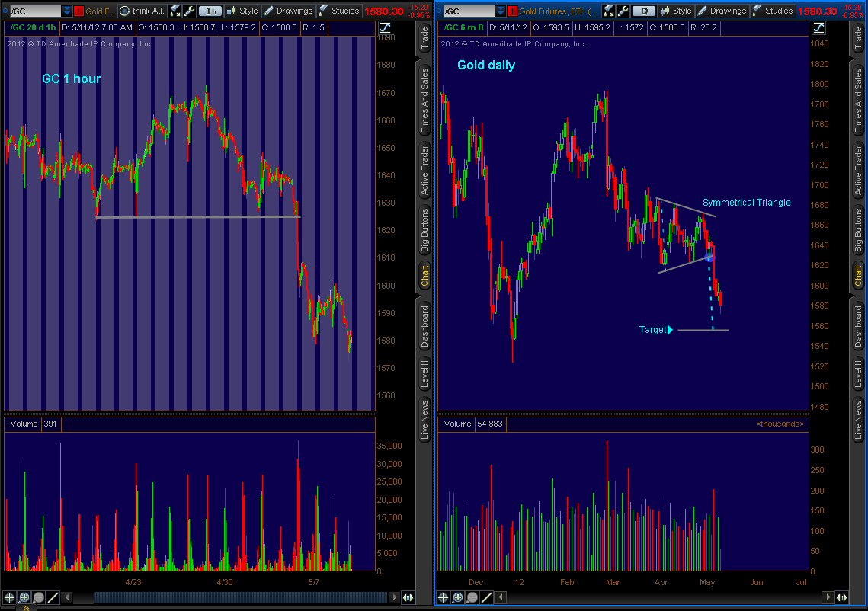Click the red 1 indicator in left chart

point(78,11)
